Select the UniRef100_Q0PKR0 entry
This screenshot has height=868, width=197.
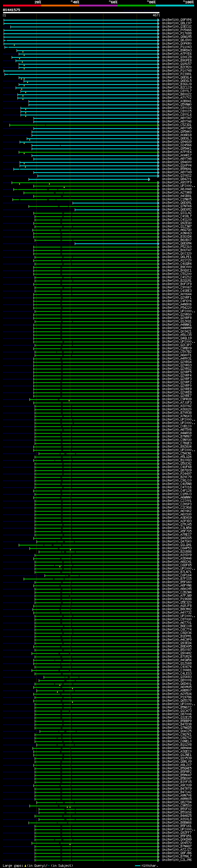pyautogui.click(x=177, y=43)
